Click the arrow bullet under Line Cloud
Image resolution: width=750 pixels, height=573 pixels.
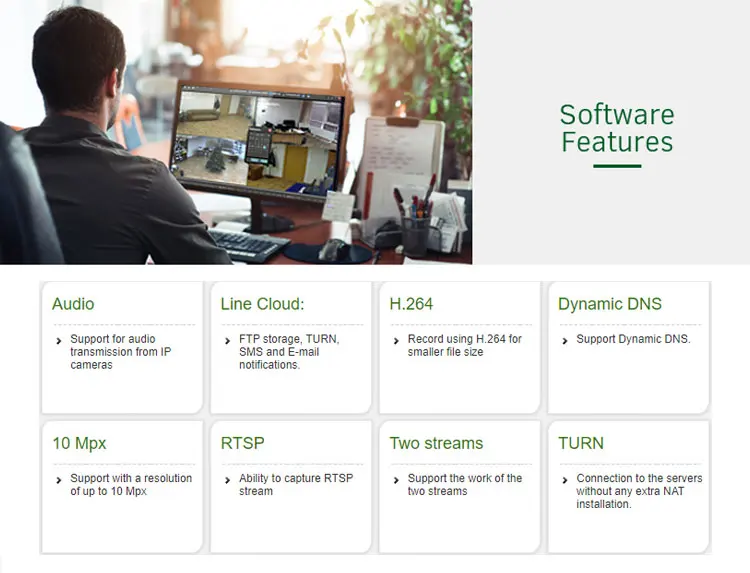[x=228, y=340]
